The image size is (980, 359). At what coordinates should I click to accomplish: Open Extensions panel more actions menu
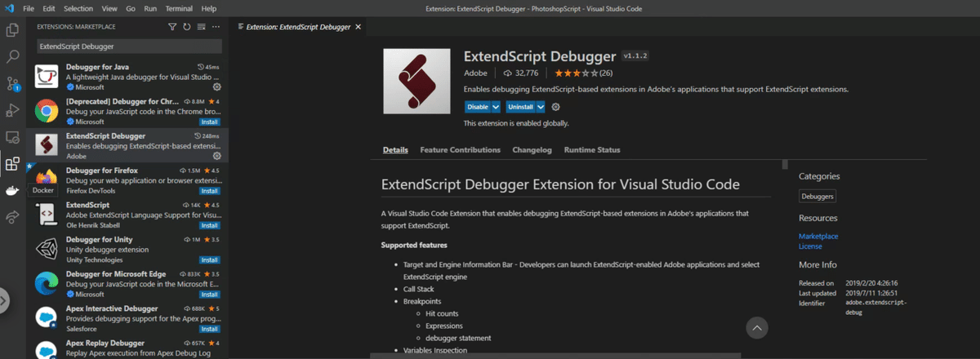[x=217, y=27]
